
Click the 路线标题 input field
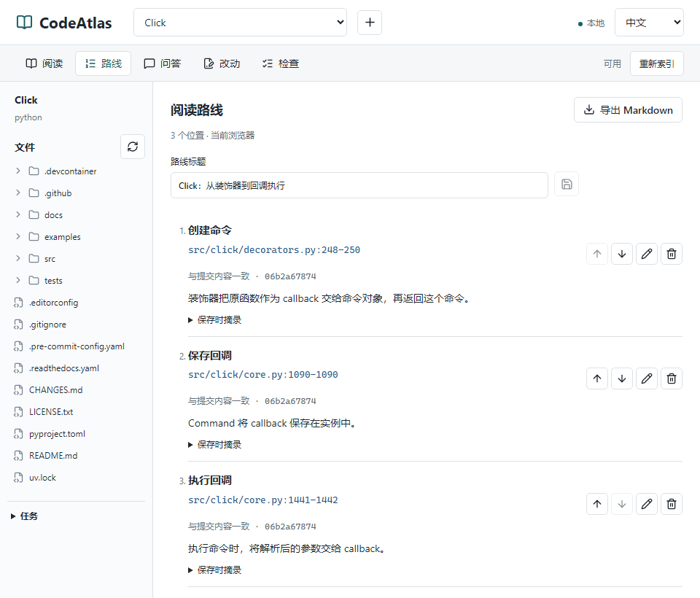tap(359, 185)
